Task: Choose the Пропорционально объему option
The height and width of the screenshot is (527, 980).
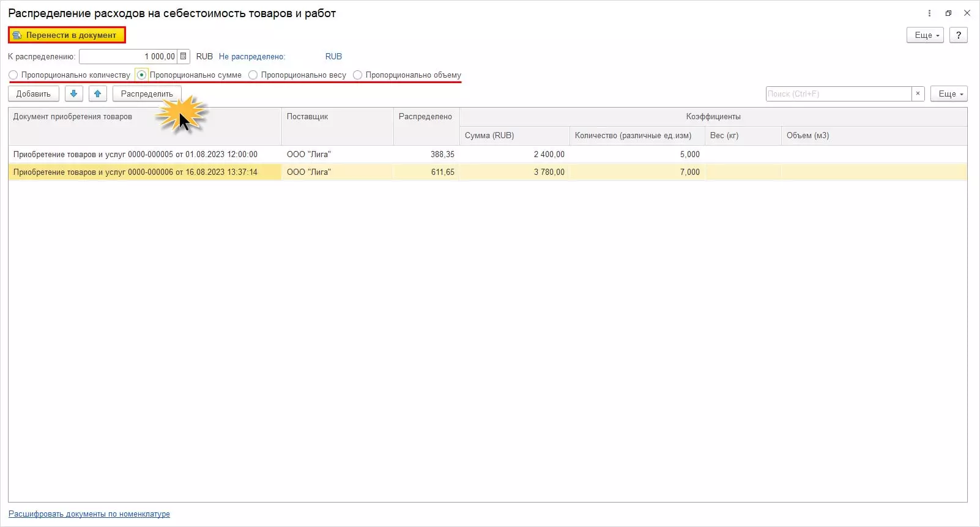Action: tap(358, 75)
